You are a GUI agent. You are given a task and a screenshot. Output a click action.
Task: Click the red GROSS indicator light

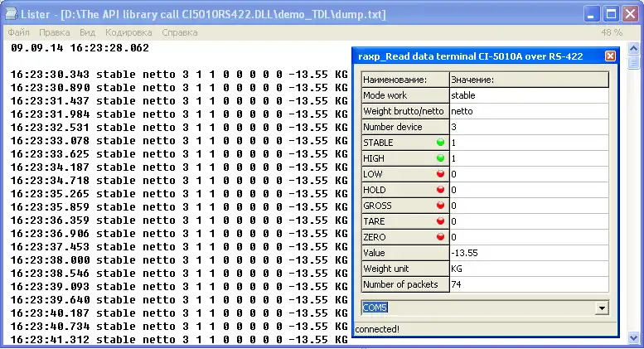pos(440,206)
